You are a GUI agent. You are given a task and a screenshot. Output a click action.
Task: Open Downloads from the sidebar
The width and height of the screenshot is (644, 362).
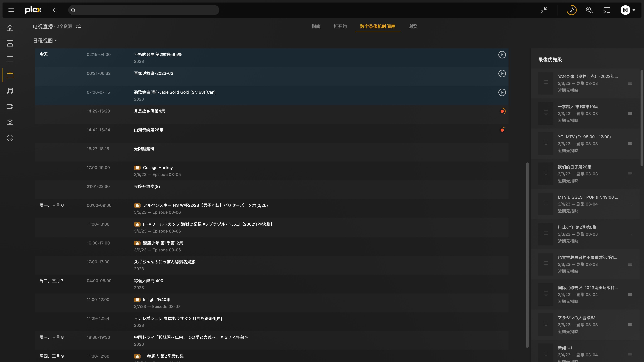tap(10, 138)
